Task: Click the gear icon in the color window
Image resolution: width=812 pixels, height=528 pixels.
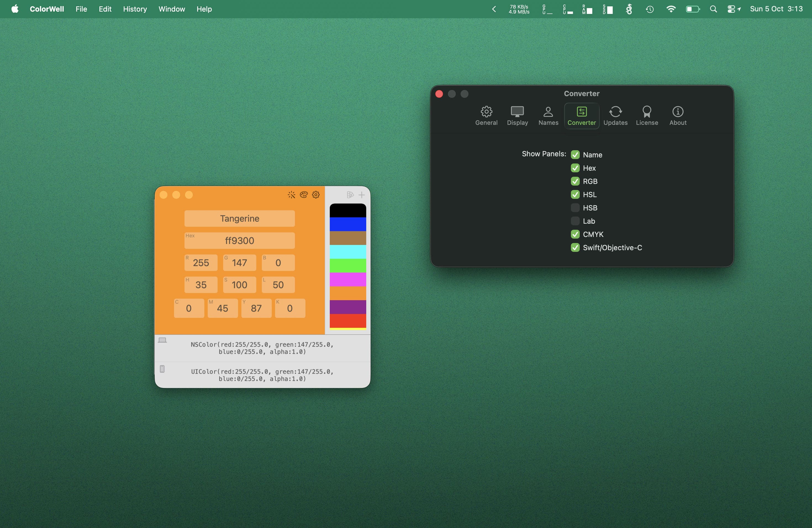Action: [x=316, y=195]
